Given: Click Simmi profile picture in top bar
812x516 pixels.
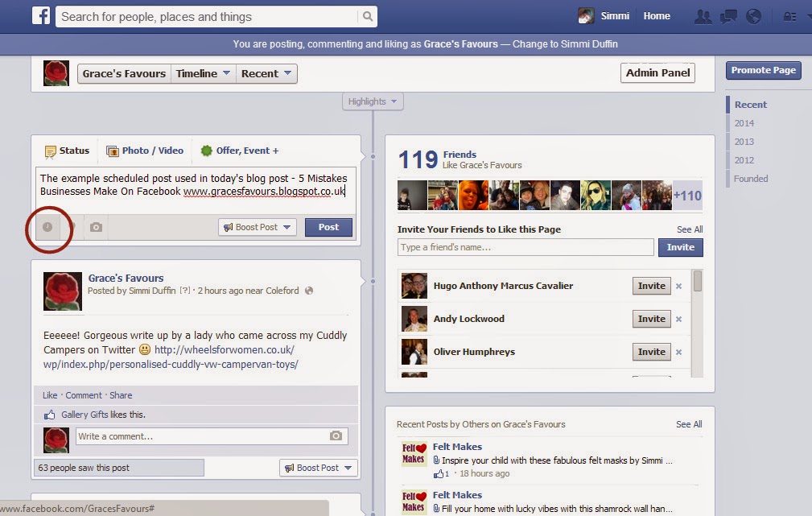Looking at the screenshot, I should pyautogui.click(x=586, y=16).
